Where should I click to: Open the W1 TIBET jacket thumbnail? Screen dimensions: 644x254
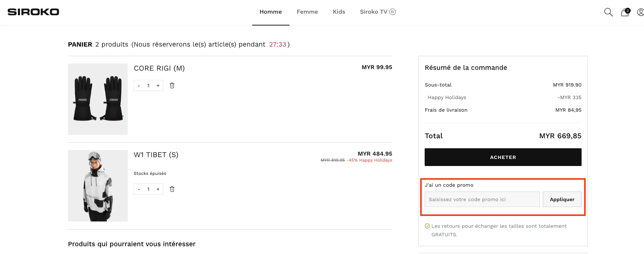point(98,186)
